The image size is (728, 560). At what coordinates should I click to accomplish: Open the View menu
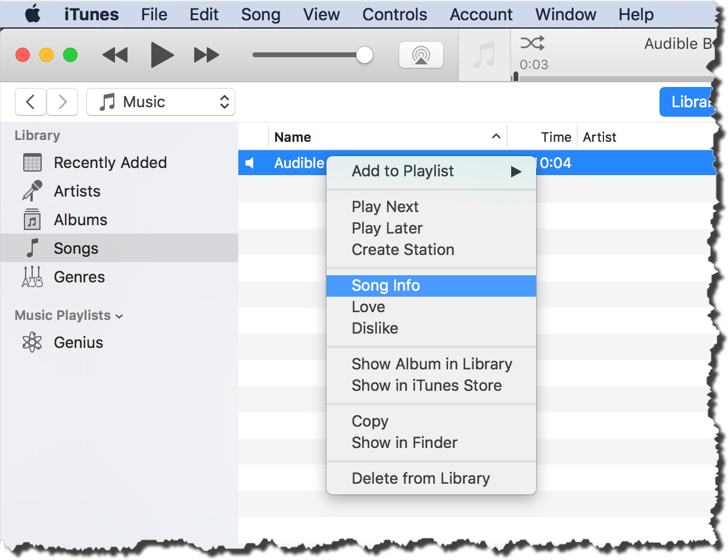click(x=321, y=14)
